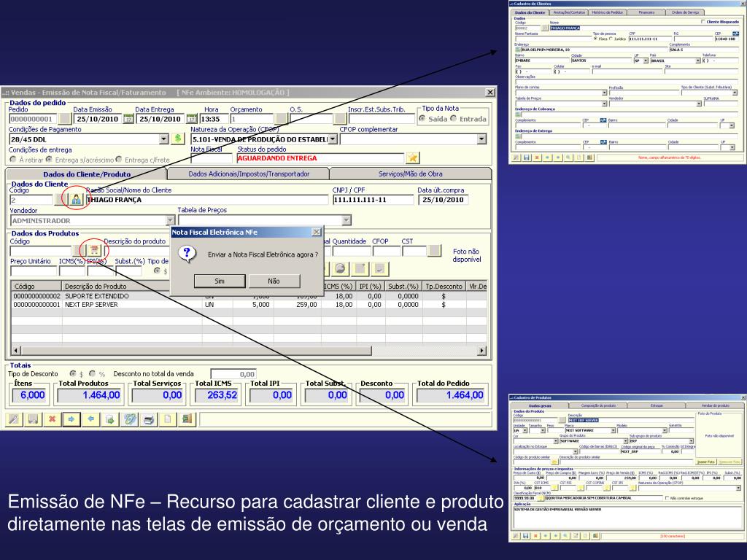
Task: Close the Nota Fiscal Eletrônica NFe dialog
Action: point(317,232)
